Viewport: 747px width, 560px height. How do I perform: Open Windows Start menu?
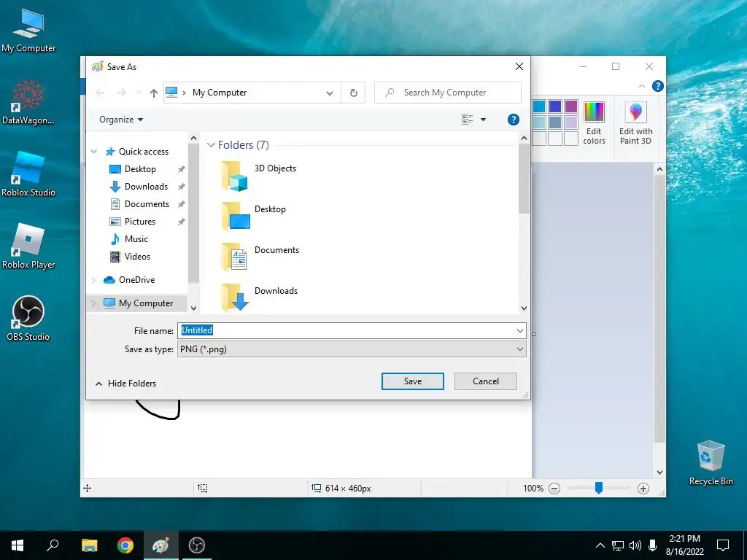18,545
